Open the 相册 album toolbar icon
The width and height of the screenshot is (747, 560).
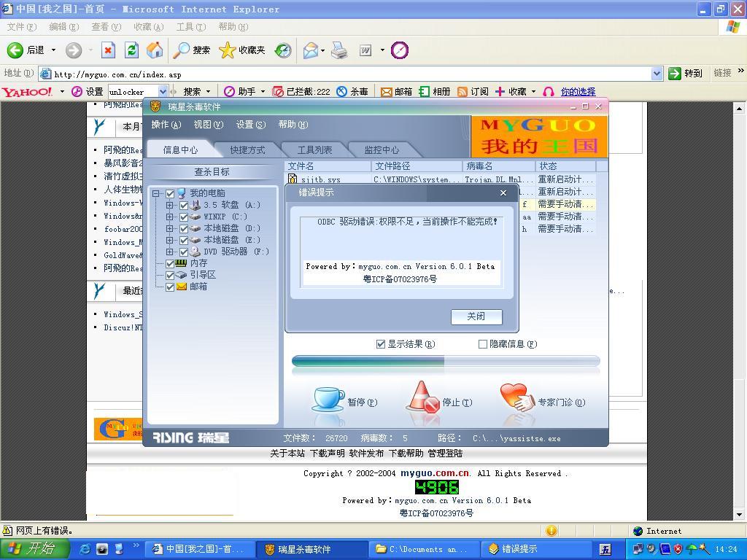pyautogui.click(x=424, y=91)
